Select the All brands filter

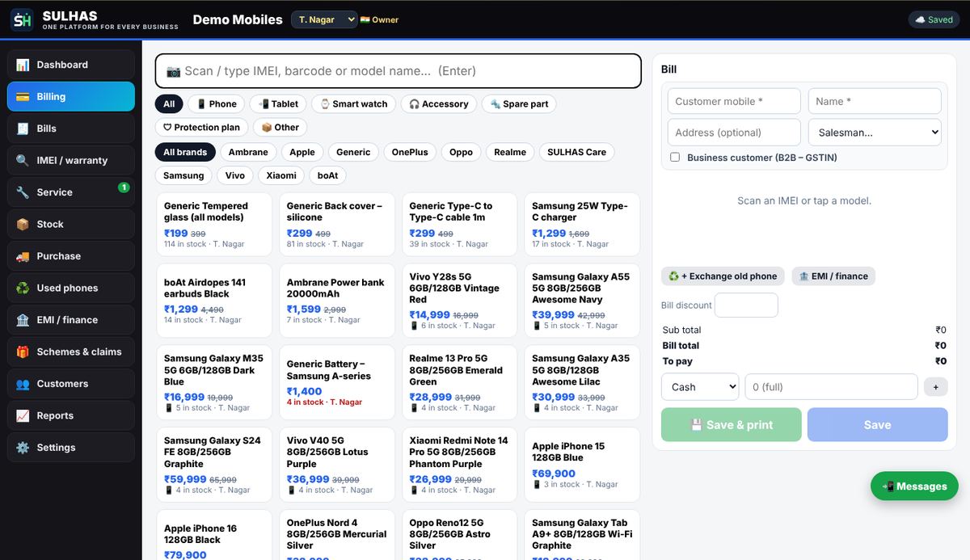185,152
